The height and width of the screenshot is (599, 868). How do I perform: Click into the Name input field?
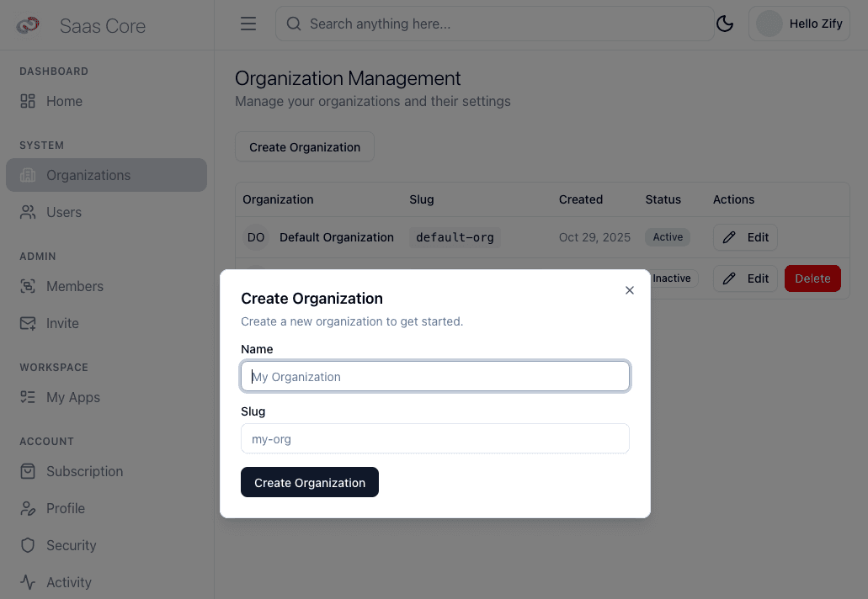pos(435,377)
